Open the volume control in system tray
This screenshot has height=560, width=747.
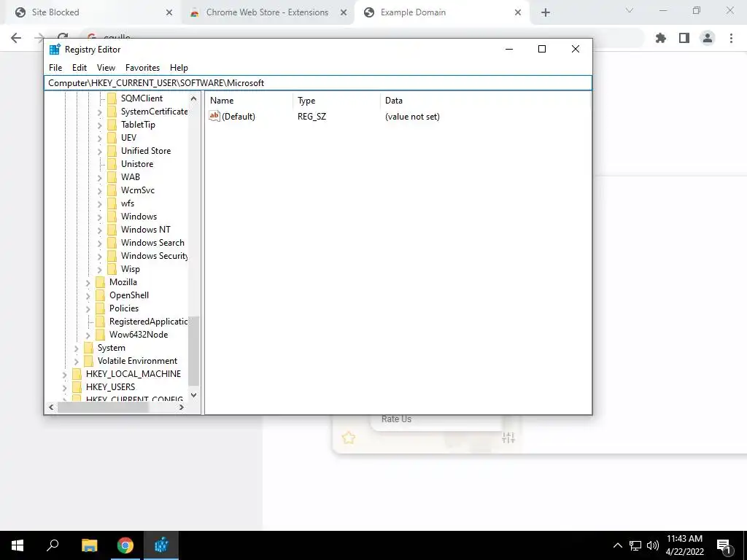point(653,545)
